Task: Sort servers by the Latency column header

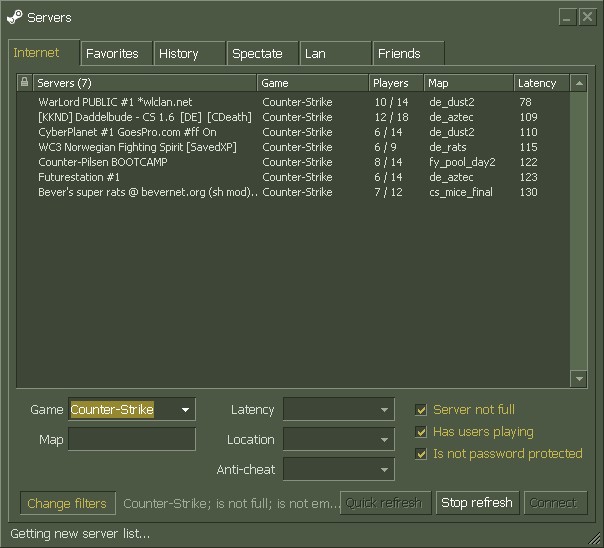Action: coord(541,83)
